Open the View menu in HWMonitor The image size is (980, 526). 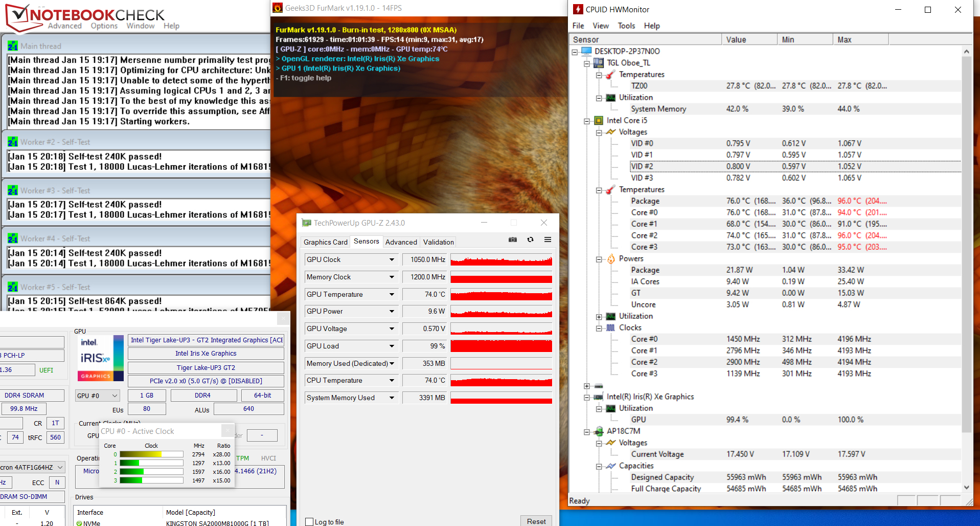(x=601, y=26)
